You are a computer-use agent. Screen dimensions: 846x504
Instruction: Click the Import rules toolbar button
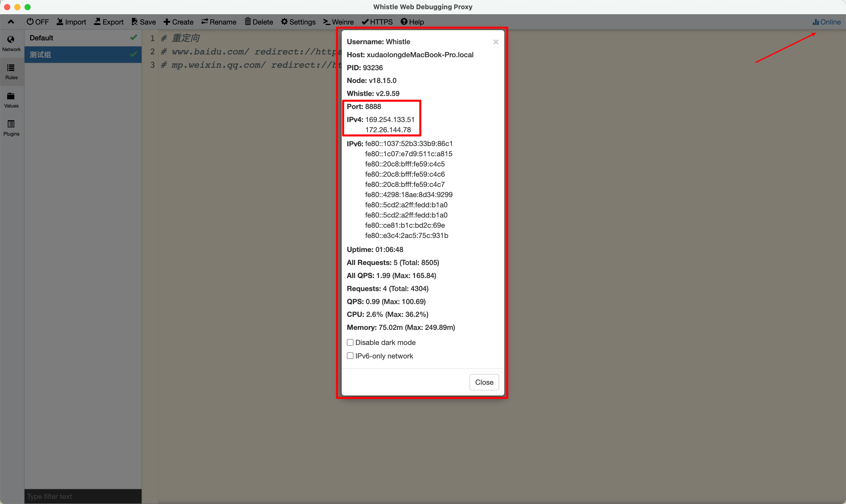coord(71,22)
